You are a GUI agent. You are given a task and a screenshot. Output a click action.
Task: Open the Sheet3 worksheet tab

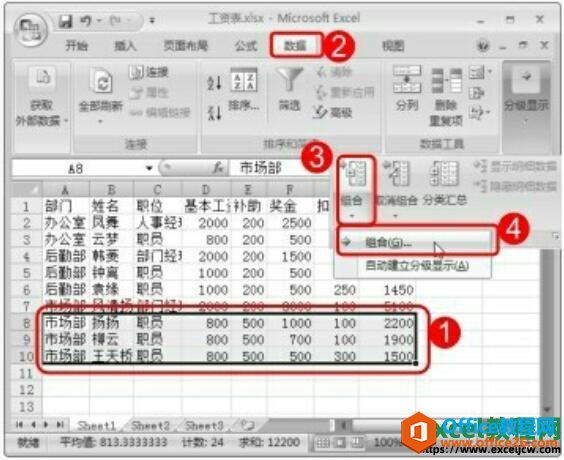click(x=204, y=426)
